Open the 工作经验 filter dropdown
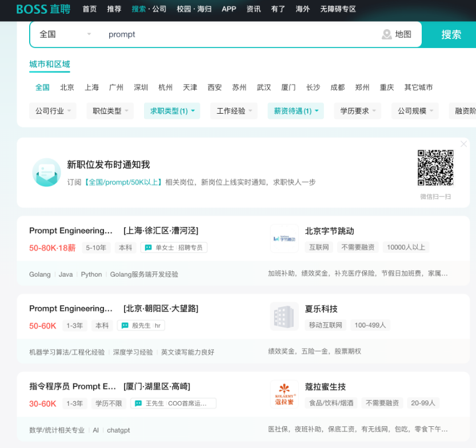 point(234,111)
